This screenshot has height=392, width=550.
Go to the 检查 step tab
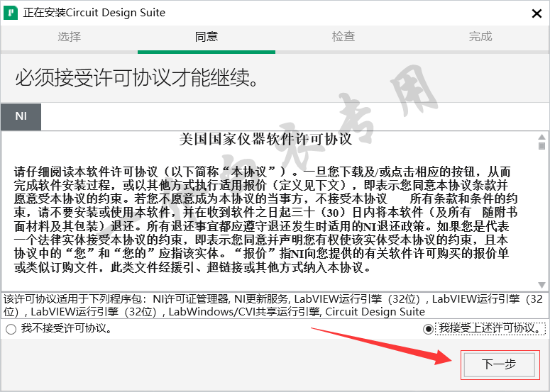pos(343,36)
